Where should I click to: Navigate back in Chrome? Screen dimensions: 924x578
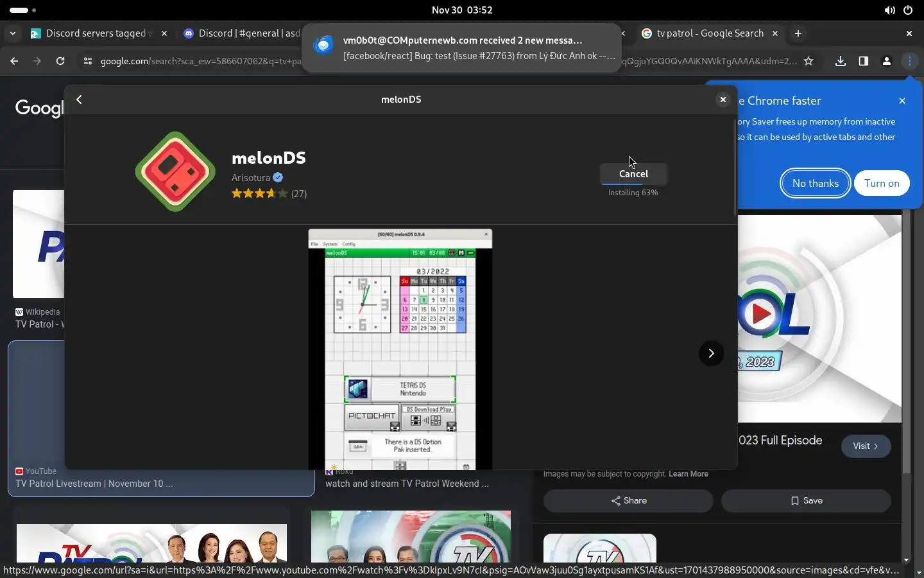coord(14,61)
